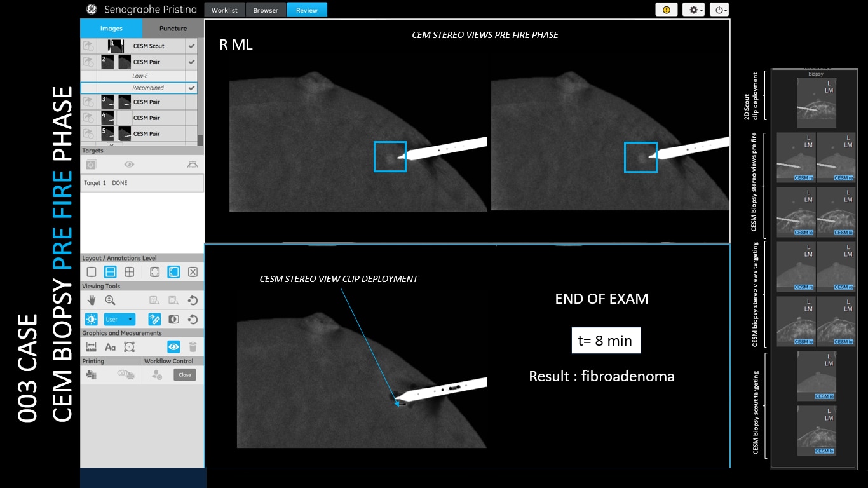Image resolution: width=868 pixels, height=488 pixels.
Task: Click the invert contrast icon
Action: point(173,319)
